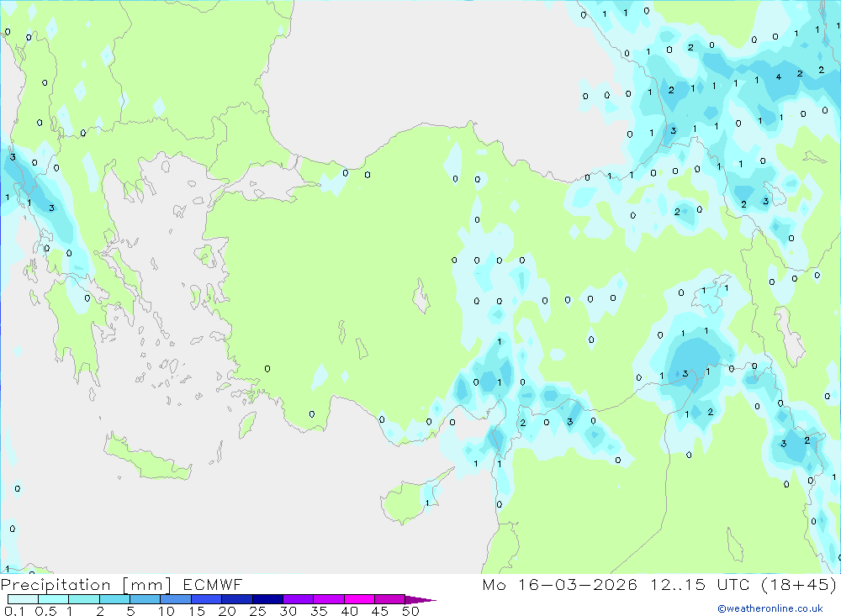The height and width of the screenshot is (616, 841).
Task: Pick the 15–20 mm legend color swatch
Action: tap(206, 599)
